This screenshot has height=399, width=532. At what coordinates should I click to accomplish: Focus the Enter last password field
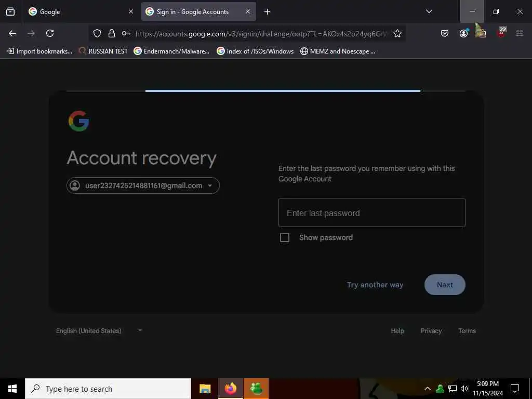(x=371, y=212)
